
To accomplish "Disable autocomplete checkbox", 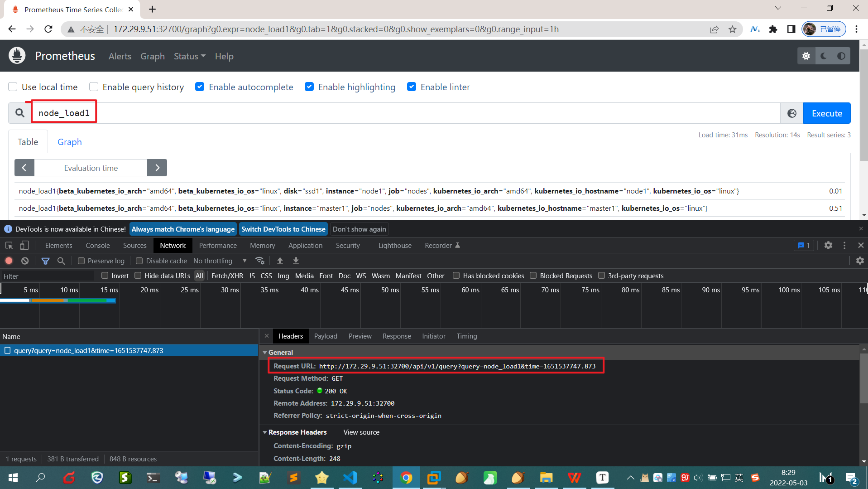I will 200,87.
